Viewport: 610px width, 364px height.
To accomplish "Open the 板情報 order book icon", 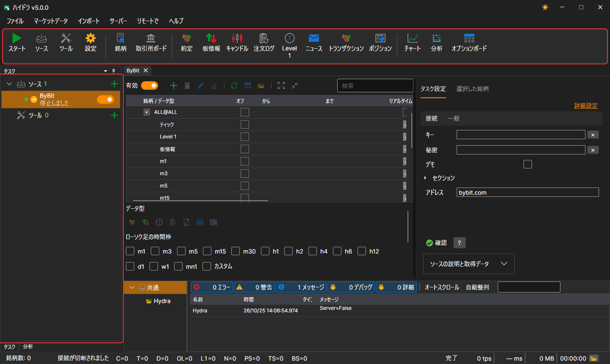I will tap(211, 38).
